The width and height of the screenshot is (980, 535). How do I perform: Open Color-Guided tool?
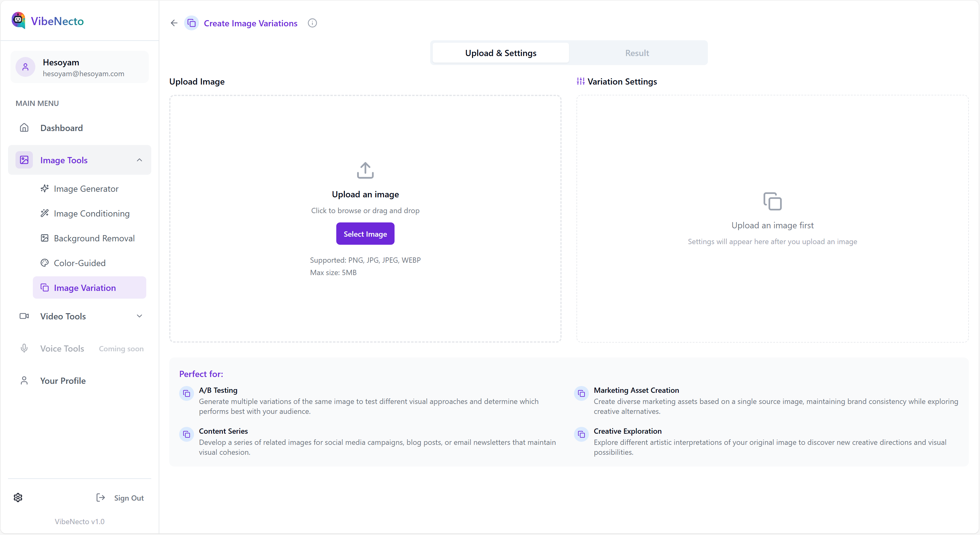(x=80, y=263)
